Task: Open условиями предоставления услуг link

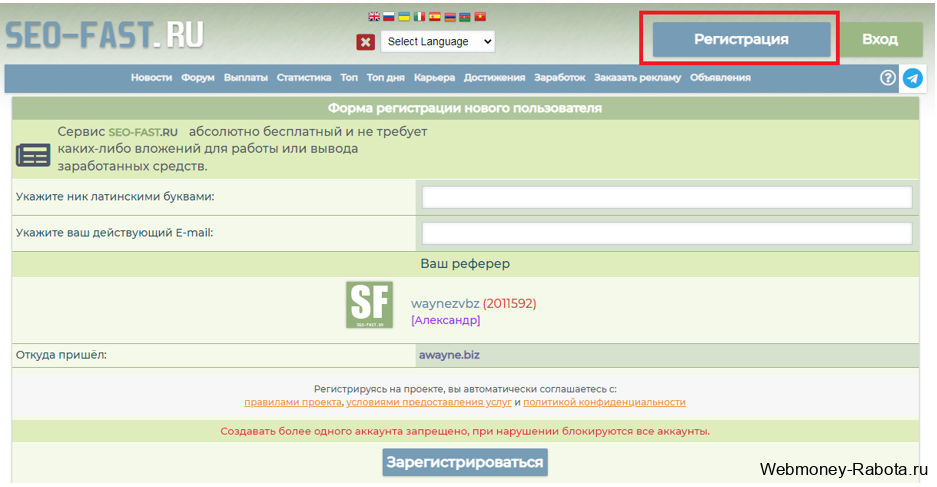Action: click(429, 402)
